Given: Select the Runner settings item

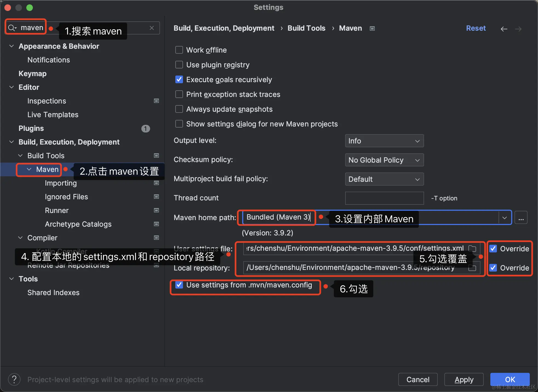Looking at the screenshot, I should pyautogui.click(x=57, y=210).
